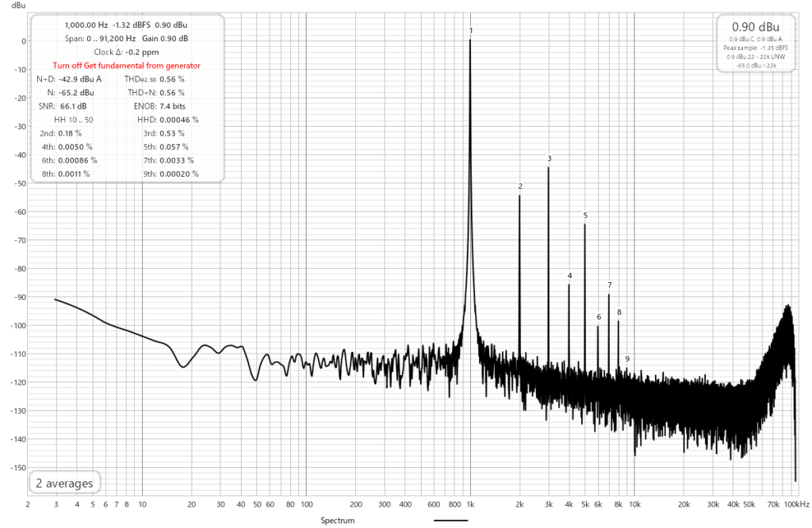Click the black trace line legend swatch
The height and width of the screenshot is (528, 812).
tap(450, 521)
